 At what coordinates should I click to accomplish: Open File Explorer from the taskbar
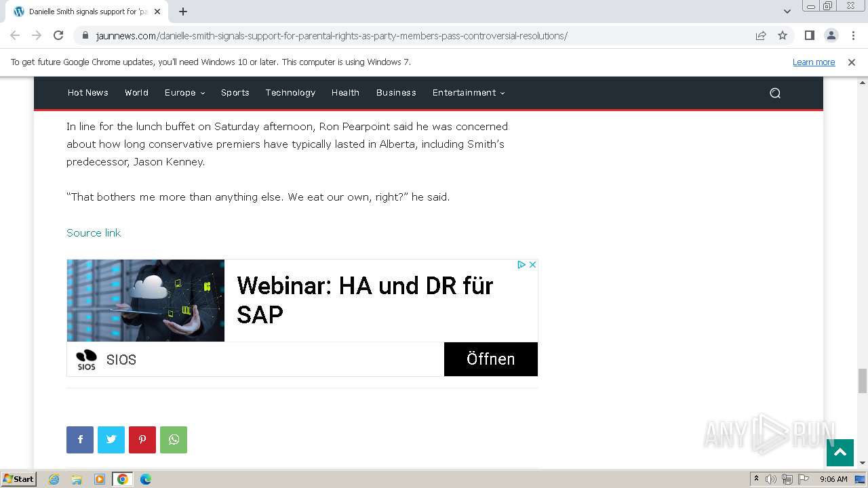pos(77,479)
